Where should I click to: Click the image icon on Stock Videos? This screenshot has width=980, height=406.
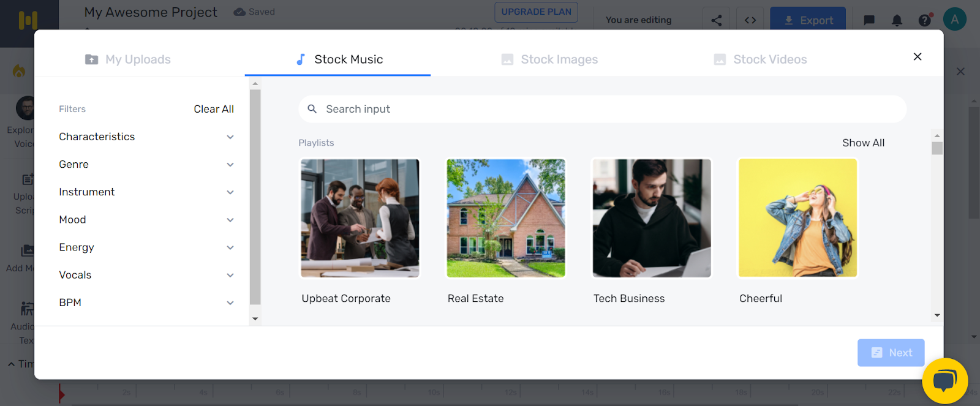coord(720,59)
